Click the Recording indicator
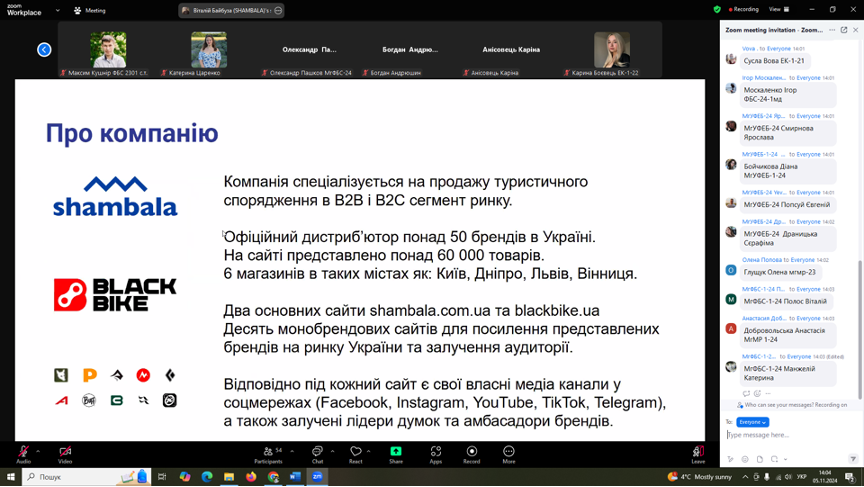Screen dimensions: 864x487 (744, 9)
